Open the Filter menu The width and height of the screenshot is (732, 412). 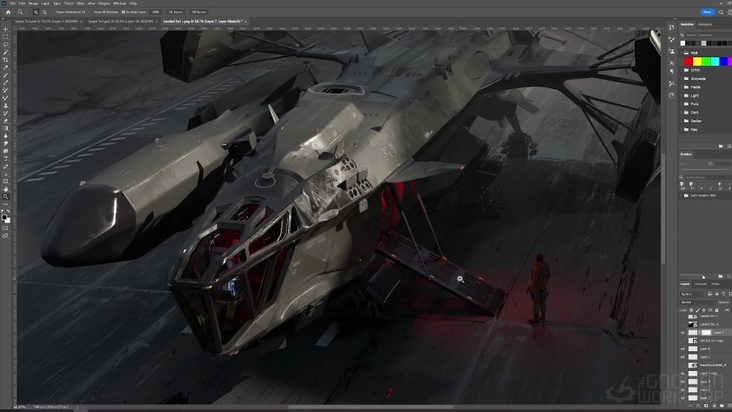(80, 3)
